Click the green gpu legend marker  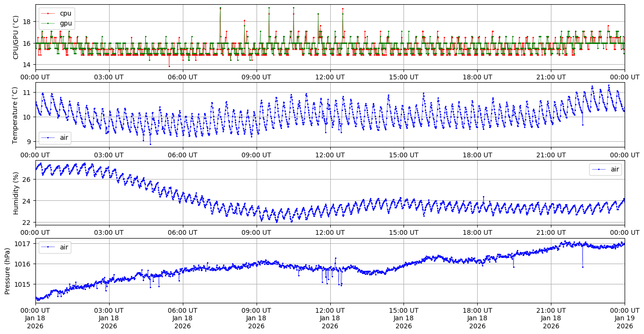pyautogui.click(x=48, y=22)
